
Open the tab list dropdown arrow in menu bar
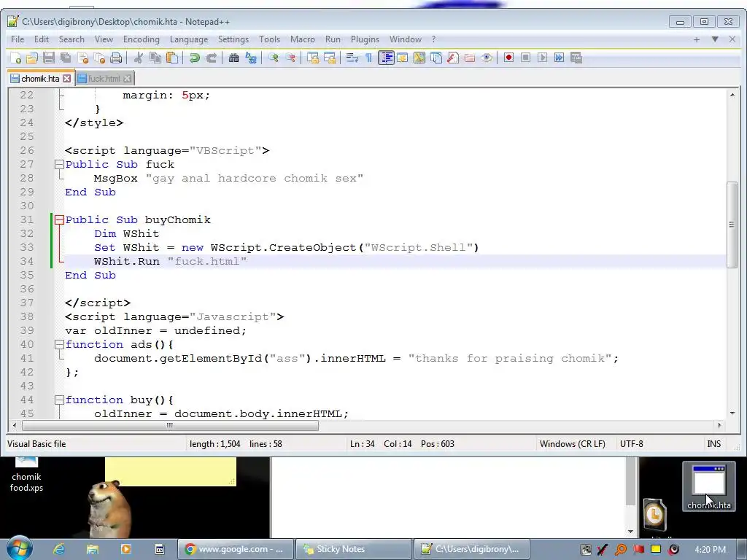715,39
